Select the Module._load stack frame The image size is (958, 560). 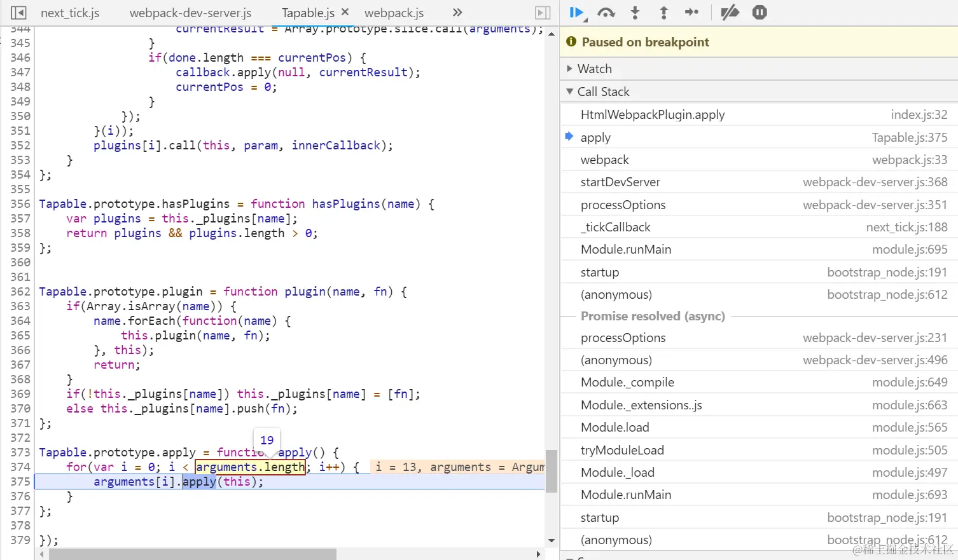759,472
